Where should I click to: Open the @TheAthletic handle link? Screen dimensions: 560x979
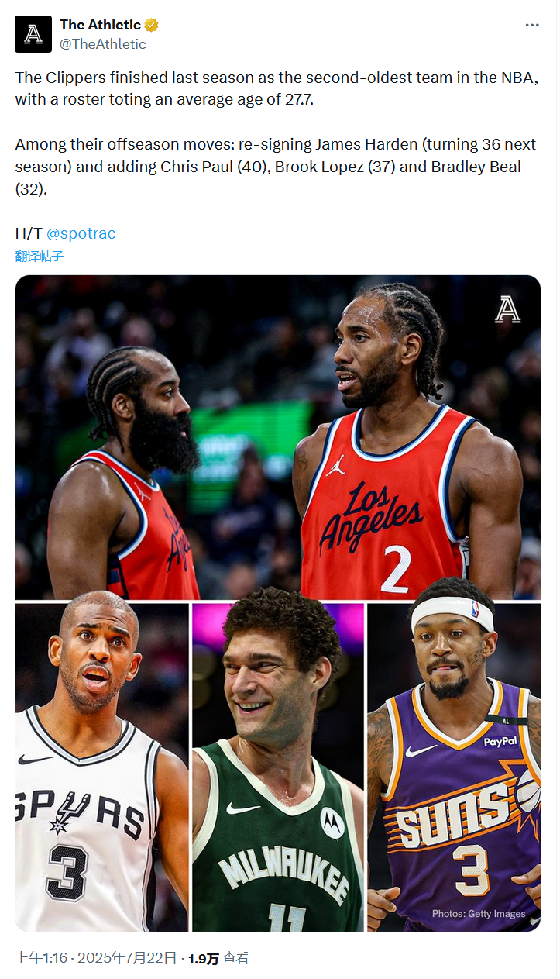(103, 44)
